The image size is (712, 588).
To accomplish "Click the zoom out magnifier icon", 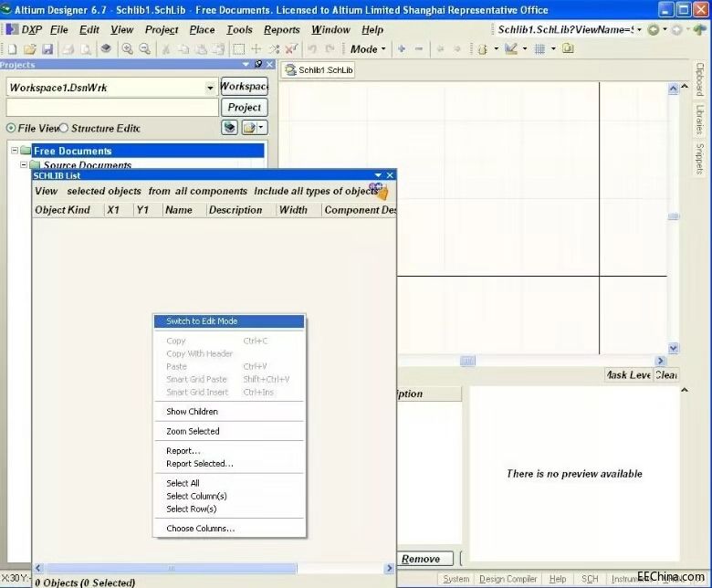I will pyautogui.click(x=145, y=49).
